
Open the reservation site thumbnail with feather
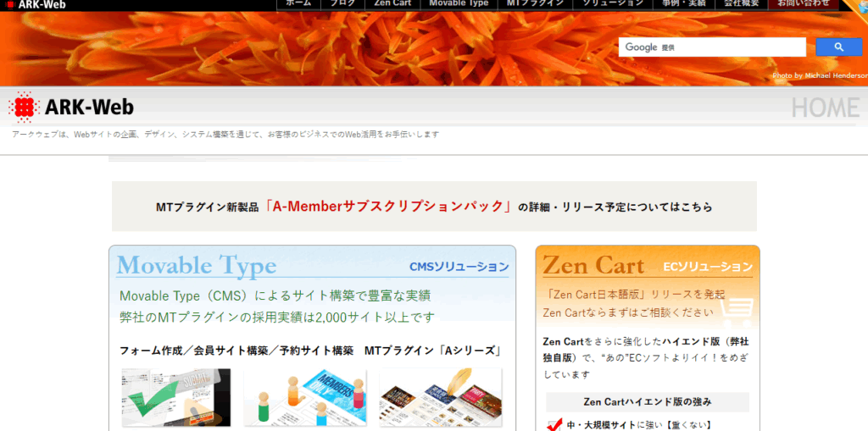click(441, 398)
